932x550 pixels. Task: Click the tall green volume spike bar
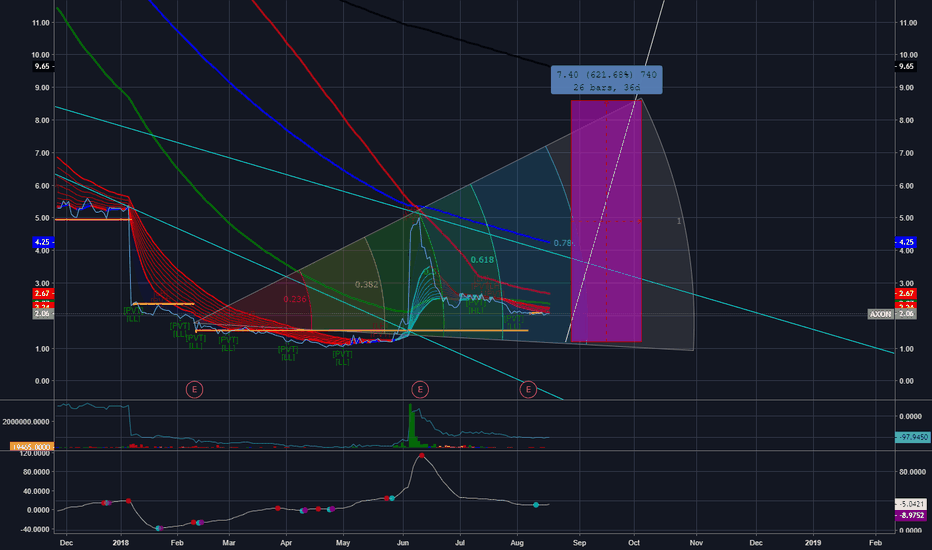tap(410, 425)
